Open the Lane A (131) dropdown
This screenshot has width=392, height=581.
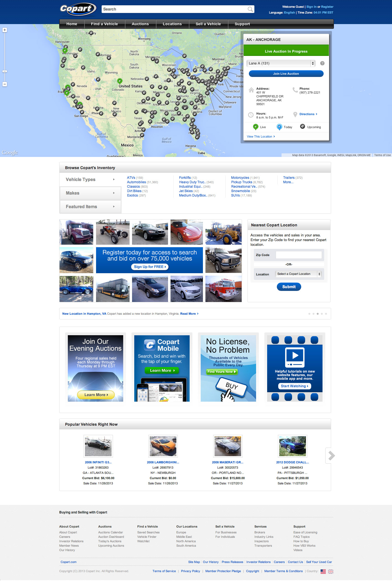pyautogui.click(x=281, y=63)
